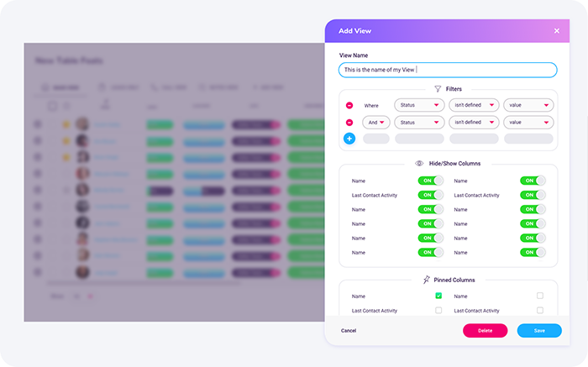Uncheck the checked Name pinned checkbox
The height and width of the screenshot is (367, 588).
pyautogui.click(x=438, y=296)
